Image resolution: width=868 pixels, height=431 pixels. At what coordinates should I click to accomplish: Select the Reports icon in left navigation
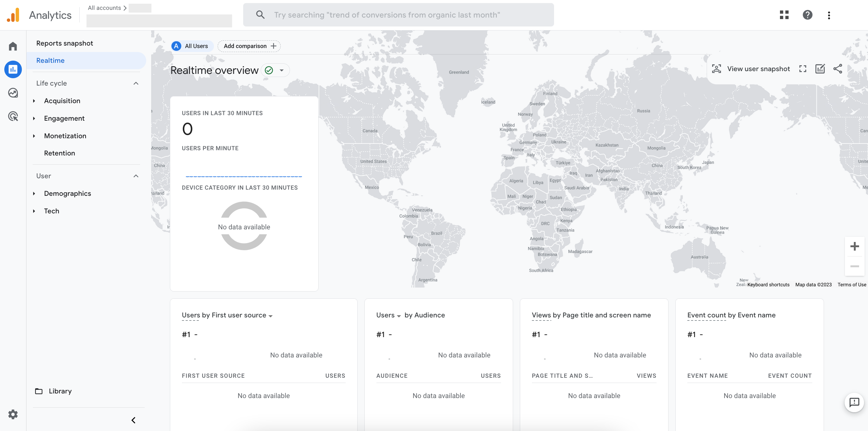(x=13, y=69)
